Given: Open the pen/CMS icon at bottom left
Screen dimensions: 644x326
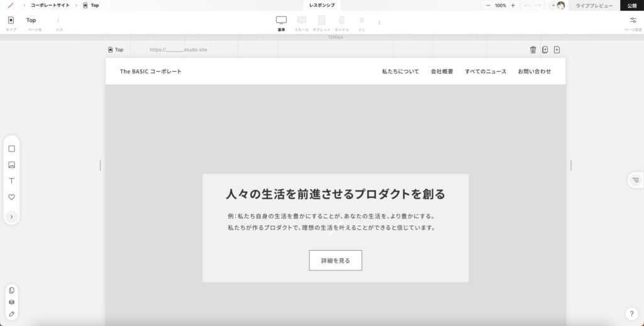Looking at the screenshot, I should (11, 314).
